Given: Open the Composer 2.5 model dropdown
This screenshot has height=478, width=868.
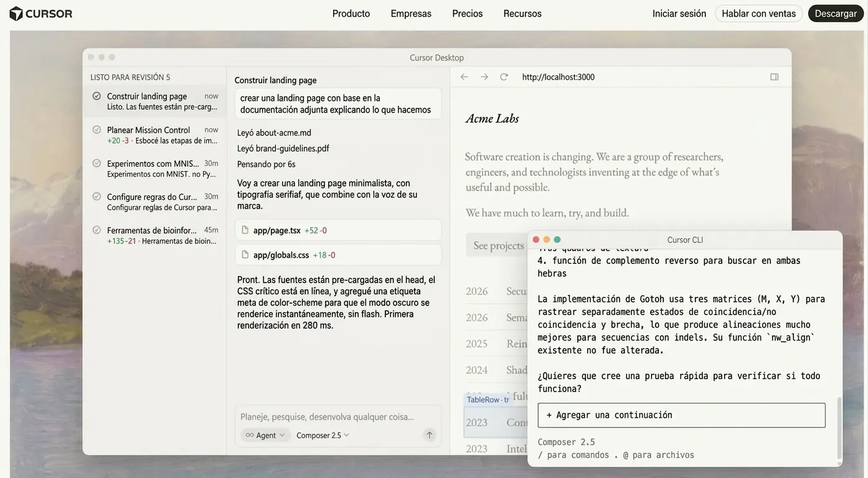Looking at the screenshot, I should pyautogui.click(x=323, y=435).
